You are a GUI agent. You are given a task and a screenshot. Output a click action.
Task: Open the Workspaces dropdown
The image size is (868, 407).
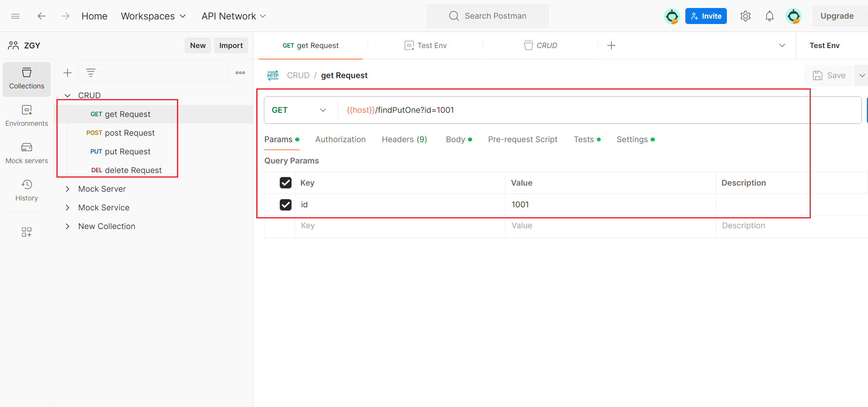click(153, 16)
